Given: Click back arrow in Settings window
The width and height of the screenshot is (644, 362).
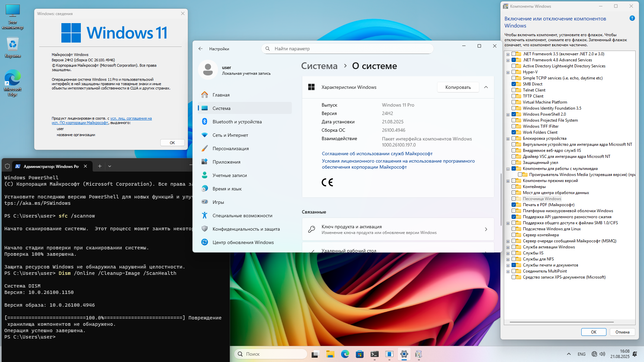Looking at the screenshot, I should pyautogui.click(x=201, y=49).
